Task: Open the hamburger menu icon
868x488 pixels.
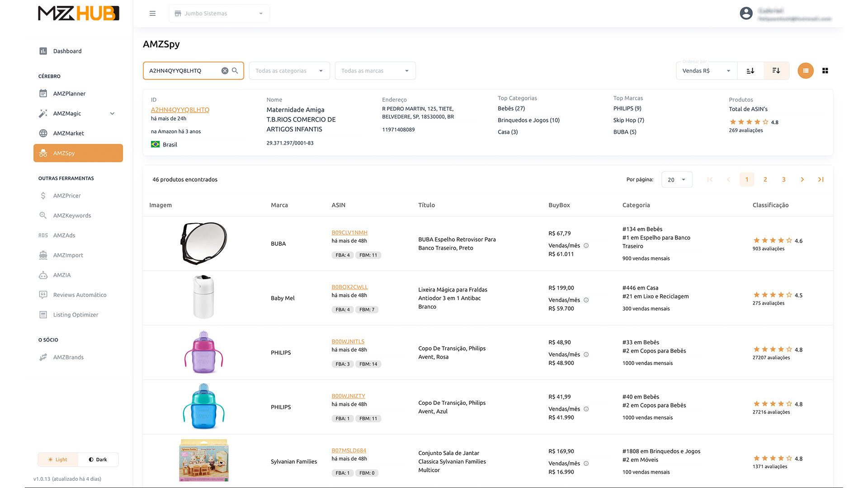Action: pos(152,14)
